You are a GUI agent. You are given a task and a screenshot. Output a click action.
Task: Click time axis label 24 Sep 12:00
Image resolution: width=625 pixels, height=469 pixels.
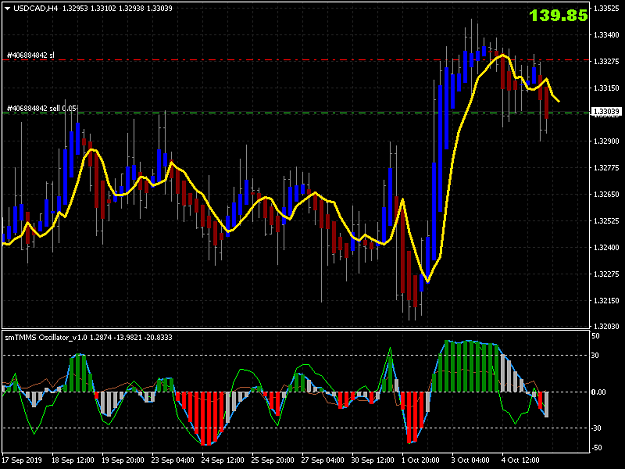pyautogui.click(x=222, y=460)
